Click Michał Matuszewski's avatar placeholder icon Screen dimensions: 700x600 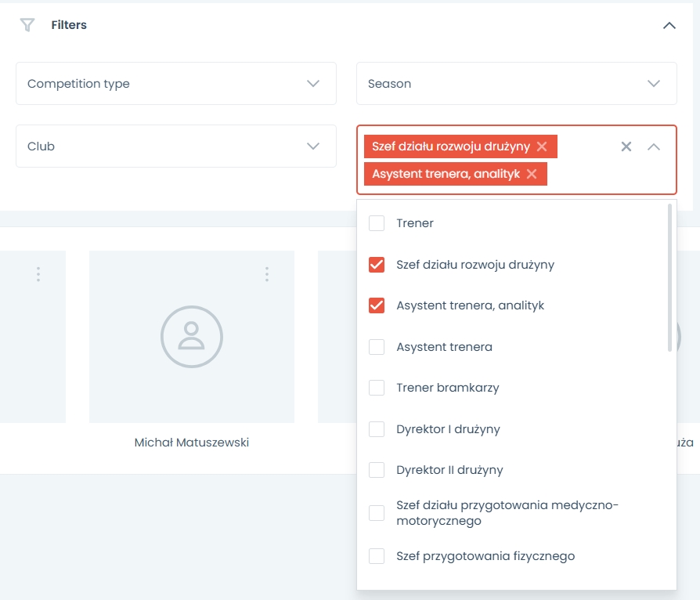pos(192,337)
